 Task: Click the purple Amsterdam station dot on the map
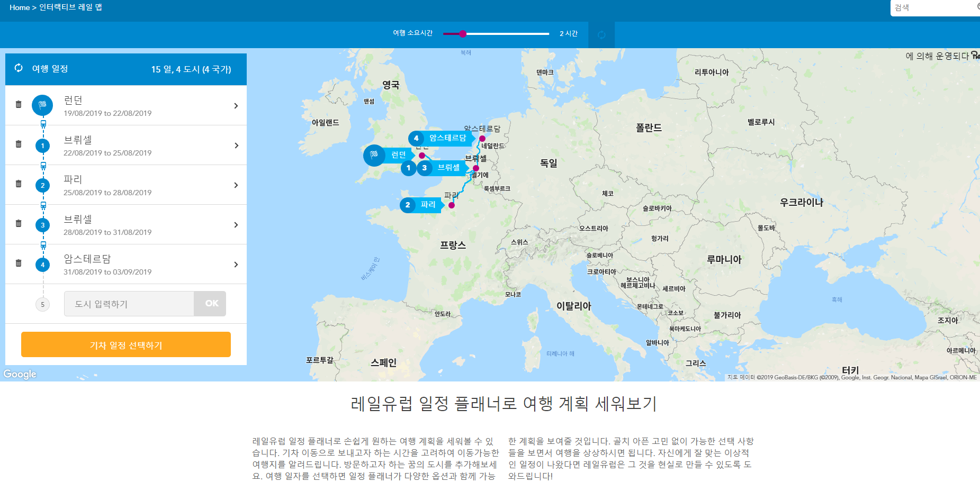(482, 139)
